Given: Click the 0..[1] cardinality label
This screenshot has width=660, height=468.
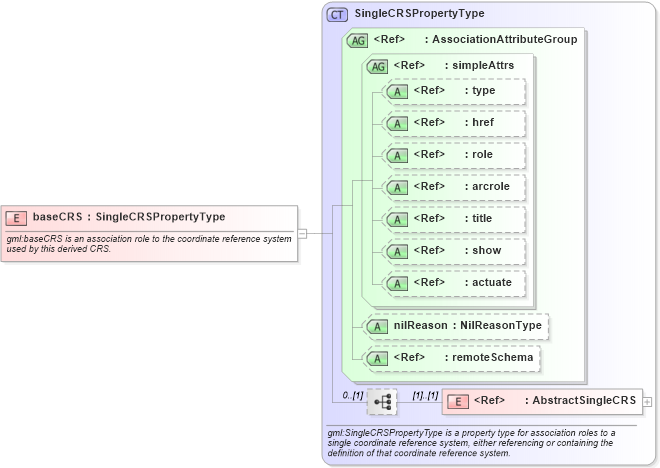Looking at the screenshot, I should click(x=353, y=395).
